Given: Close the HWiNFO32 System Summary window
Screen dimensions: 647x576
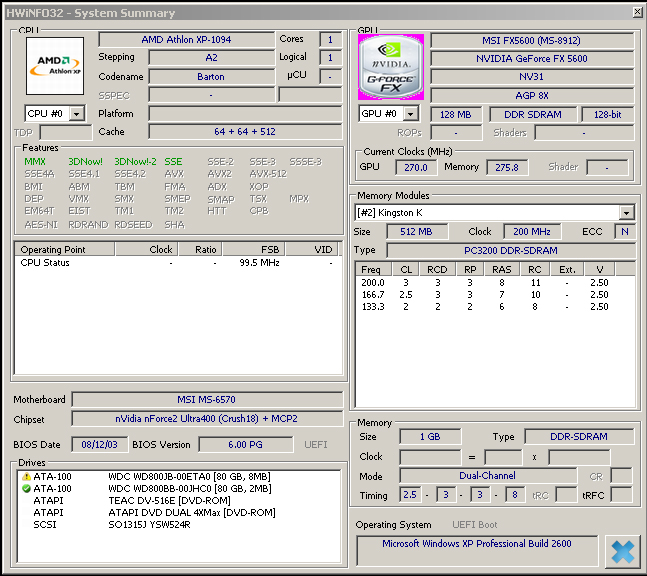Looking at the screenshot, I should click(638, 12).
